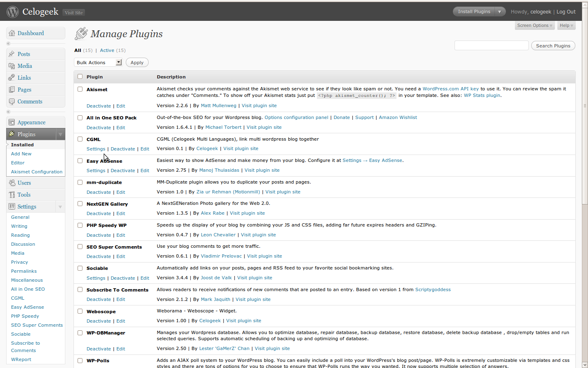This screenshot has width=588, height=368.
Task: Click the Appearance layout icon
Action: 12,122
